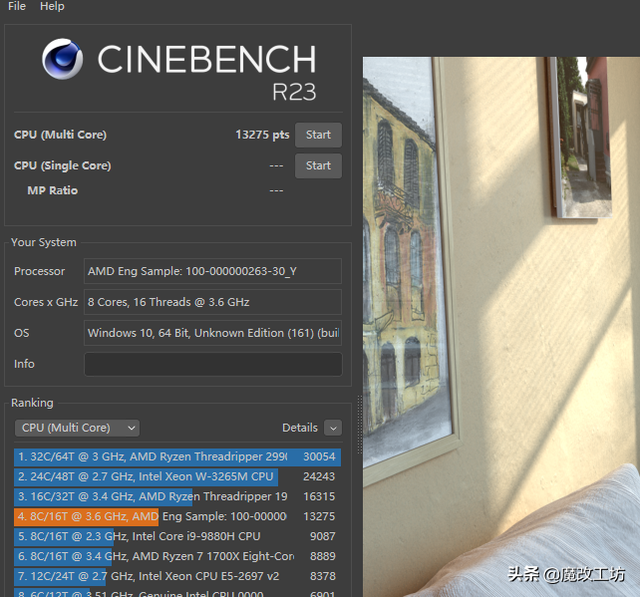
Task: Click the 8378 ranking score
Action: click(322, 576)
